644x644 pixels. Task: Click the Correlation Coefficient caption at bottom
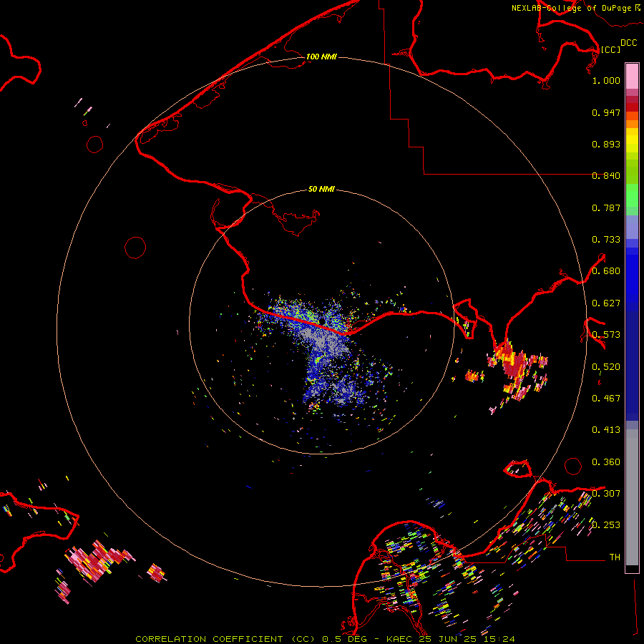(325, 639)
